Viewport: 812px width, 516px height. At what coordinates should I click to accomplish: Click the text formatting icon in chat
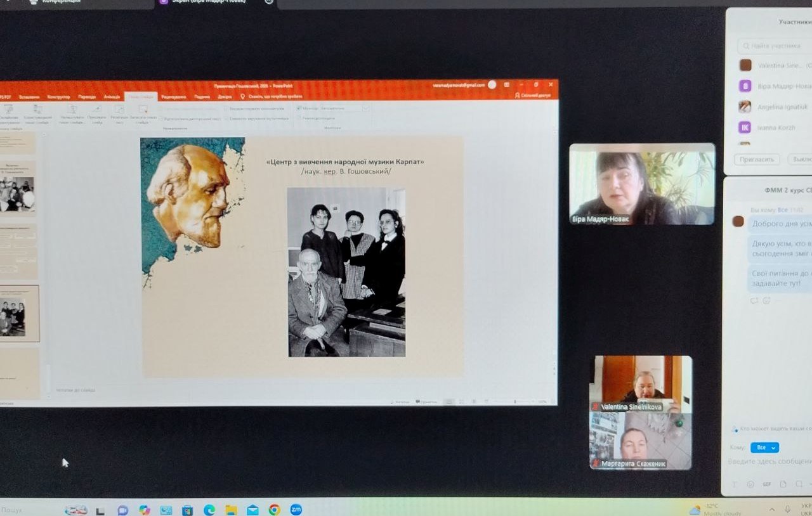735,484
